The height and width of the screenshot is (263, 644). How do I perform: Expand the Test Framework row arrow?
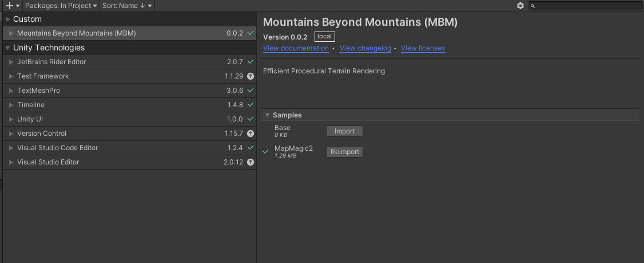click(11, 76)
